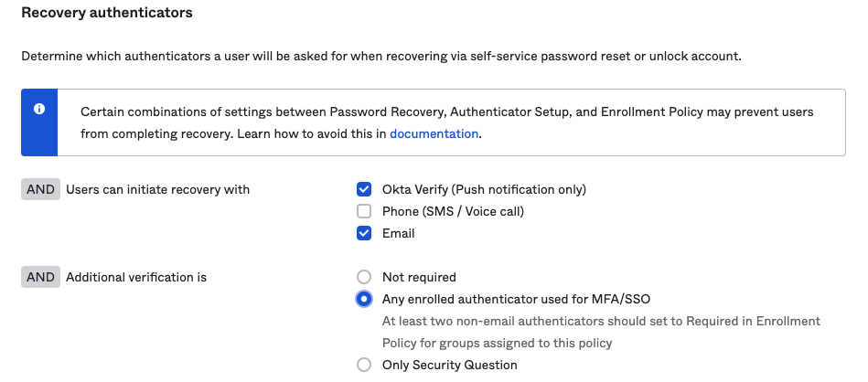The image size is (868, 382).
Task: Open the documentation link
Action: click(x=434, y=133)
